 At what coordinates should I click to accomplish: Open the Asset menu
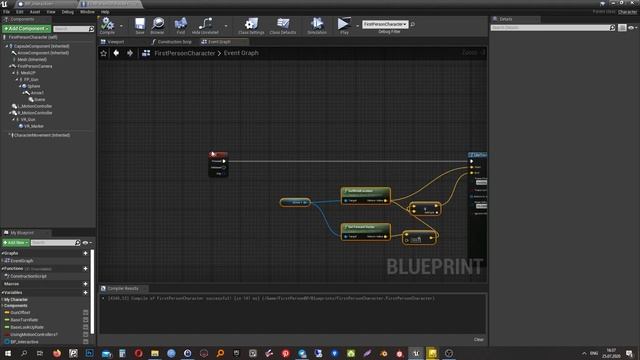(x=35, y=12)
